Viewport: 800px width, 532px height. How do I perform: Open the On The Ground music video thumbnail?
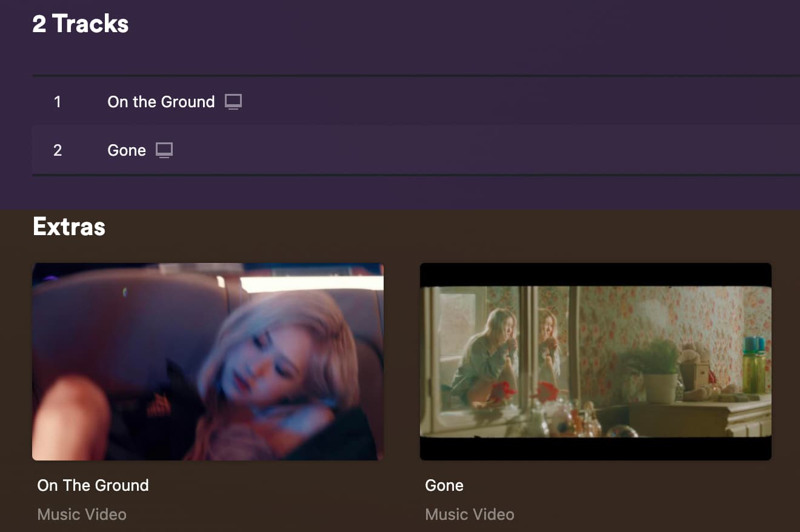pos(208,362)
